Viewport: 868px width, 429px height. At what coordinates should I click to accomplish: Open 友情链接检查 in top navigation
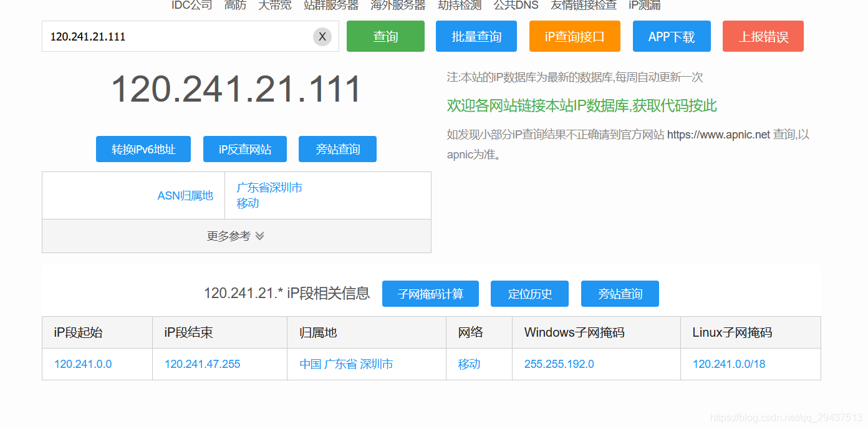[x=584, y=5]
